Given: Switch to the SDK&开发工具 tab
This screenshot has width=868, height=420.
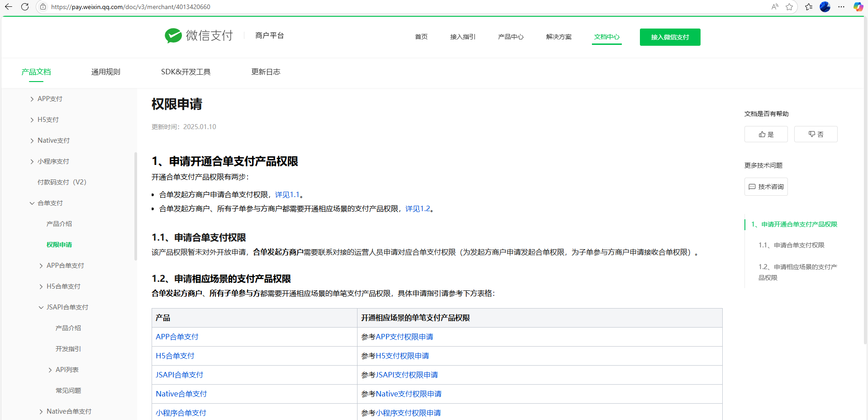Looking at the screenshot, I should (x=186, y=72).
